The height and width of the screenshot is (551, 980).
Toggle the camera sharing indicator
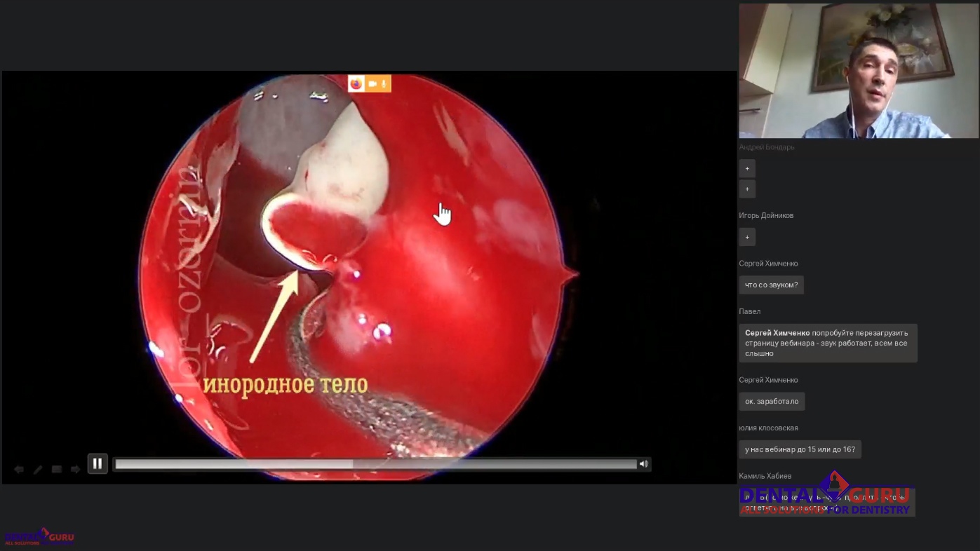(372, 84)
